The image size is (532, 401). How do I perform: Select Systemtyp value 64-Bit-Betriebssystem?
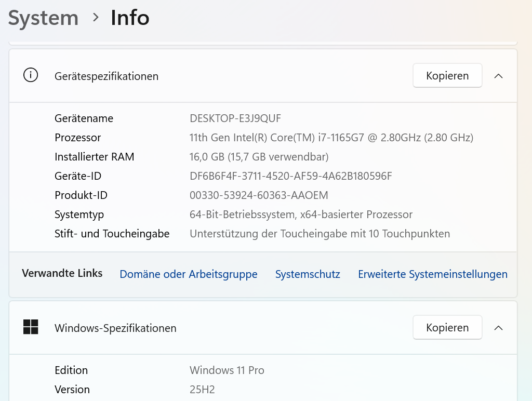(301, 215)
